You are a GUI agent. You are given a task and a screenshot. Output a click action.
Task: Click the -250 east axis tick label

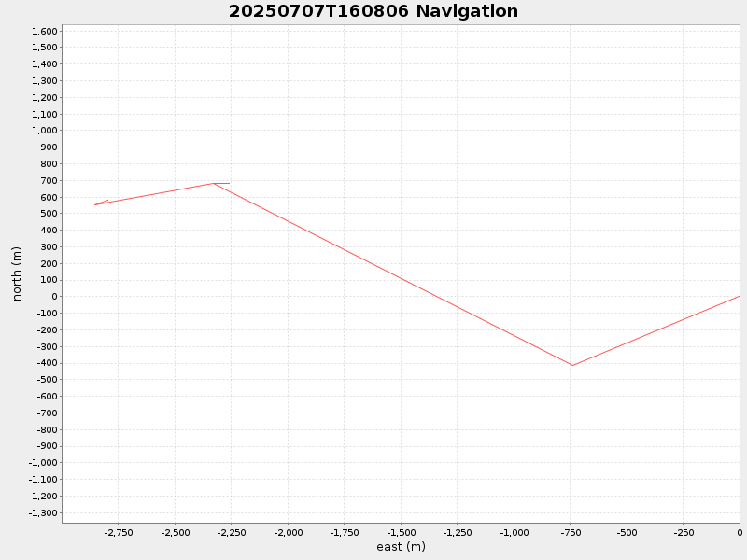click(x=684, y=532)
